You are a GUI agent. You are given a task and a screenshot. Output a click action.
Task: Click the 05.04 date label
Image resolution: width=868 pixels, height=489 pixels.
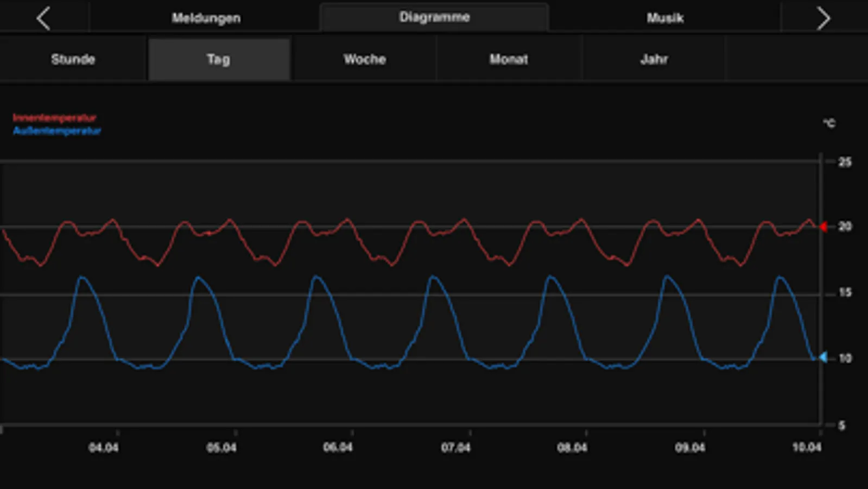point(221,448)
